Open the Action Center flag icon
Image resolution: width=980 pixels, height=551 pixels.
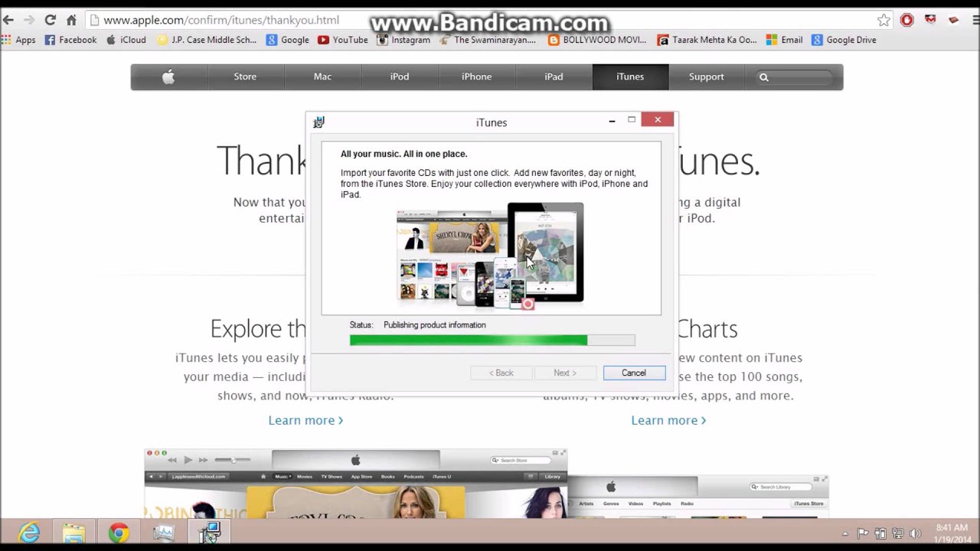863,533
